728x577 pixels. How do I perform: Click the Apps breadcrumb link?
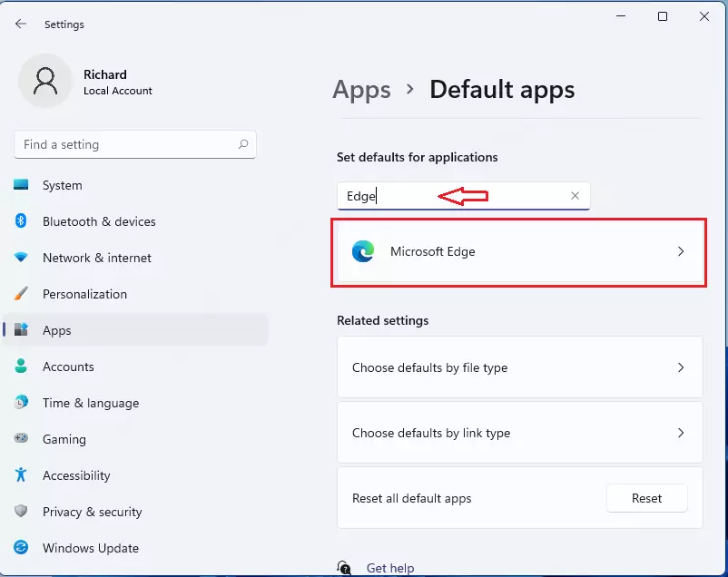click(x=361, y=90)
